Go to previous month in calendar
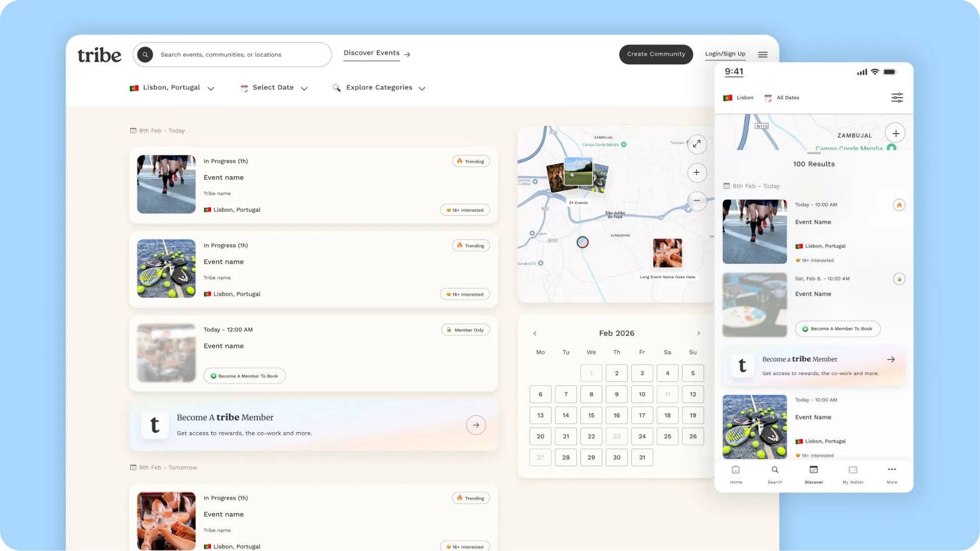The width and height of the screenshot is (980, 551). click(535, 333)
